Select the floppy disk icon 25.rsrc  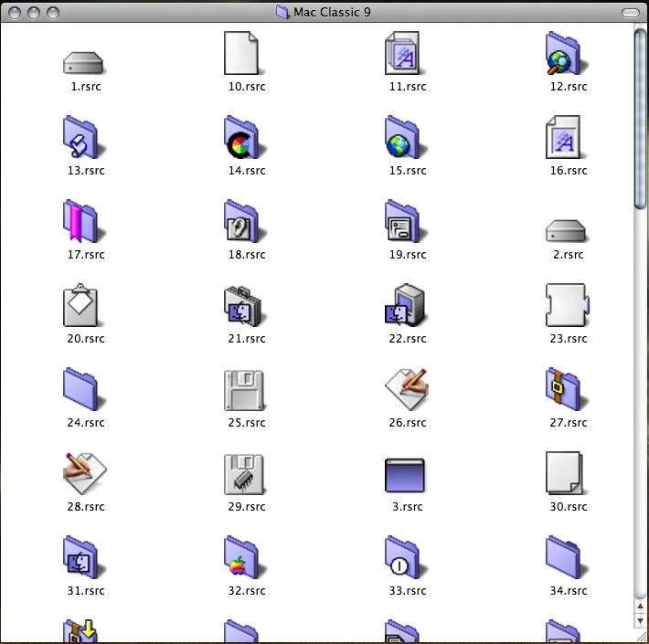pyautogui.click(x=244, y=390)
